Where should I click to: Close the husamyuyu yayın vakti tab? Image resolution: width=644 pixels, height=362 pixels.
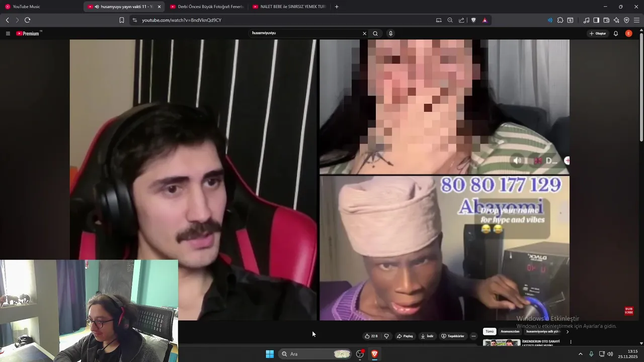click(159, 7)
